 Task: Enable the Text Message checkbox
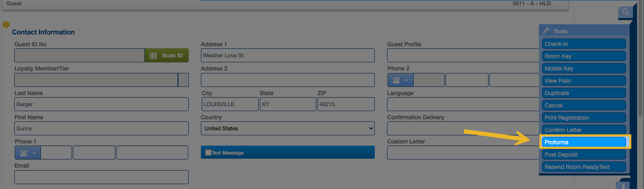pyautogui.click(x=208, y=153)
